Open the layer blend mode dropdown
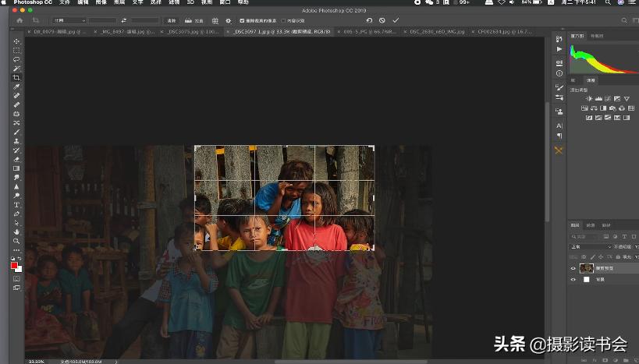Image resolution: width=639 pixels, height=364 pixels. [591, 247]
